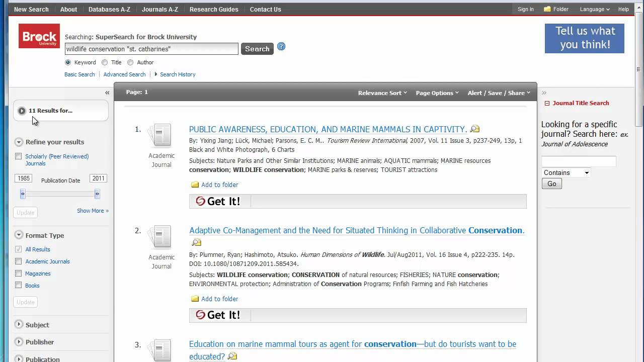
Task: Expand the 11 Results for... section
Action: (22, 111)
